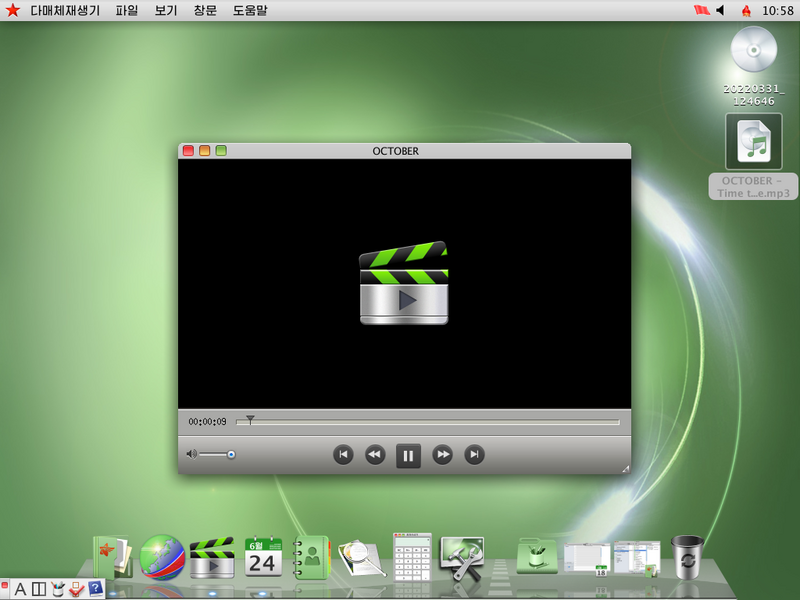Select the OCTOBER mp3 file on desktop
This screenshot has width=800, height=600.
click(753, 143)
